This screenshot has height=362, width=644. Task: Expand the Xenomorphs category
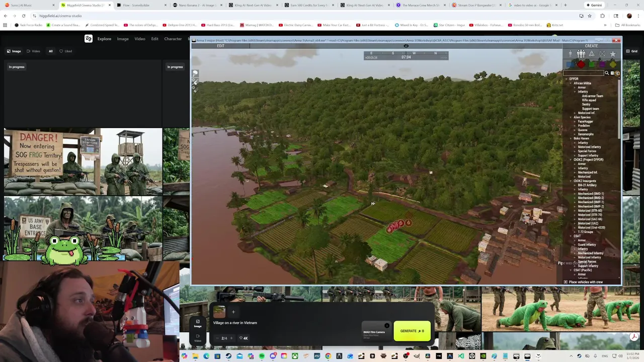pyautogui.click(x=576, y=134)
